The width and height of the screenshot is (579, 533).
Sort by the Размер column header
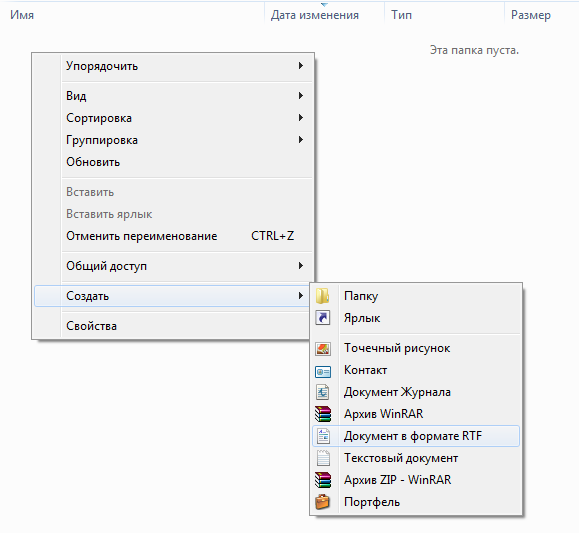[541, 15]
